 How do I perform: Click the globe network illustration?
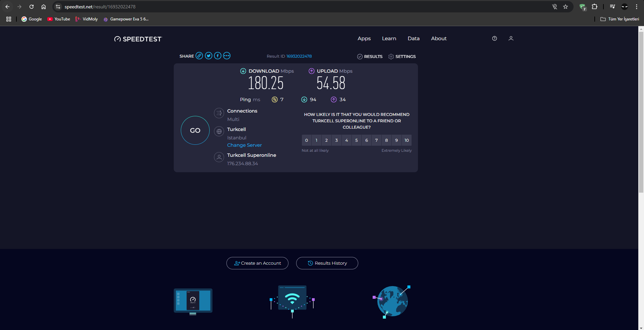pyautogui.click(x=392, y=302)
